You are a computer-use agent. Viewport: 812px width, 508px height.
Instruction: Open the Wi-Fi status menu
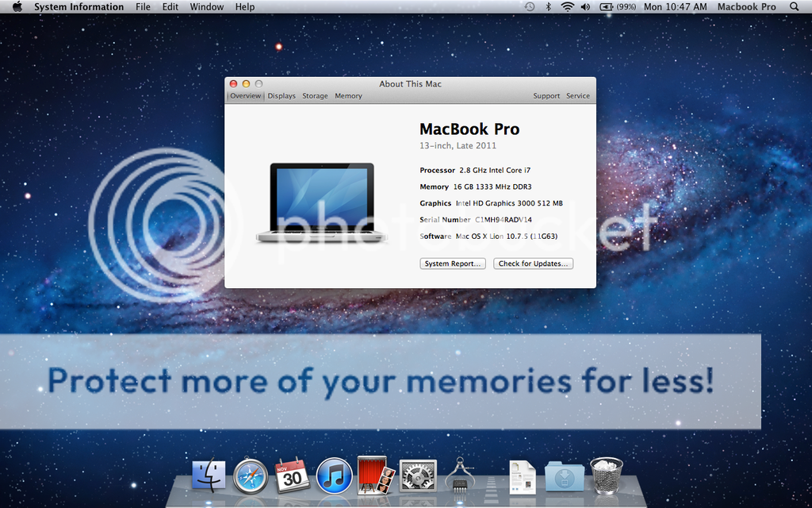click(x=567, y=7)
